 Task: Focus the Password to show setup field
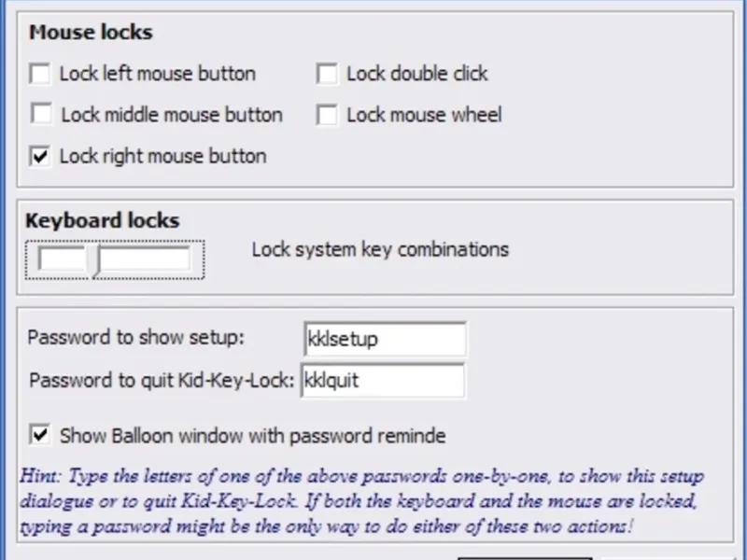click(385, 339)
